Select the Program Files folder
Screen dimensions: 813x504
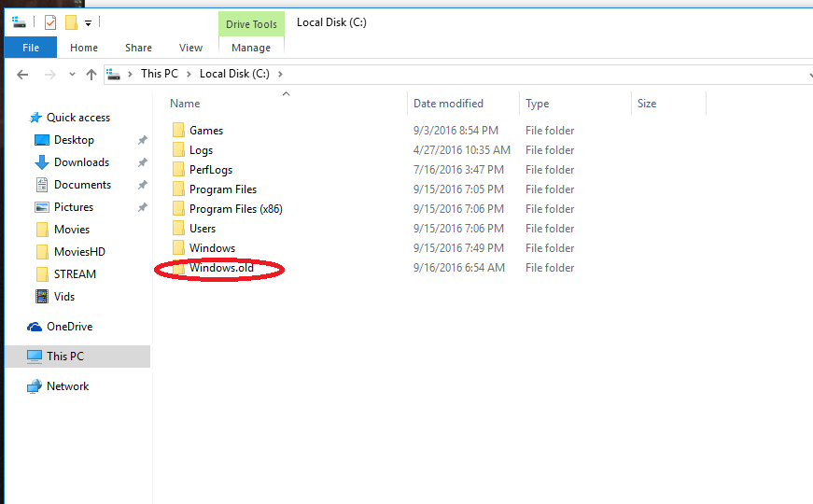[223, 189]
